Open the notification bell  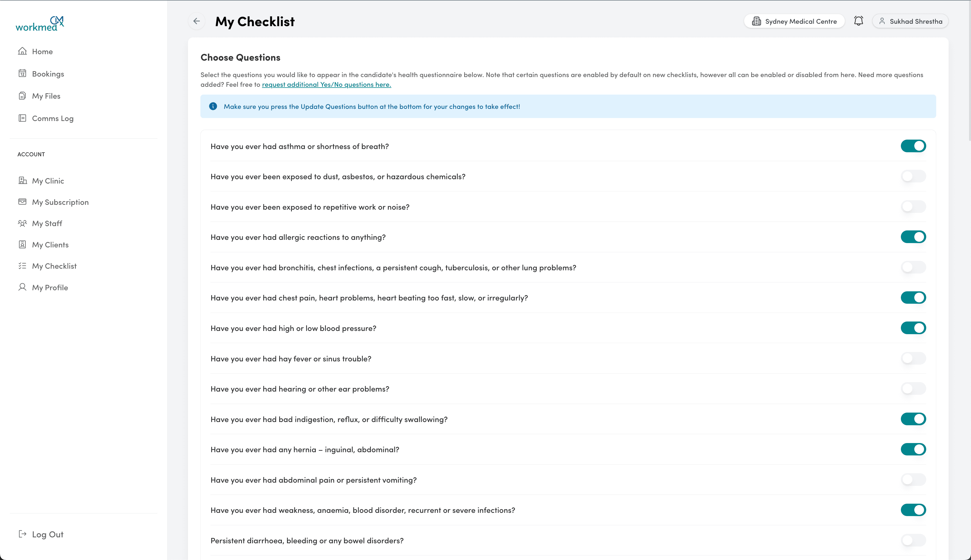[x=859, y=21]
